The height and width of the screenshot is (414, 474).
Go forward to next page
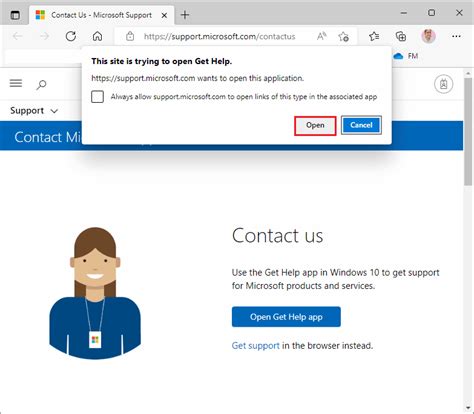pos(44,36)
